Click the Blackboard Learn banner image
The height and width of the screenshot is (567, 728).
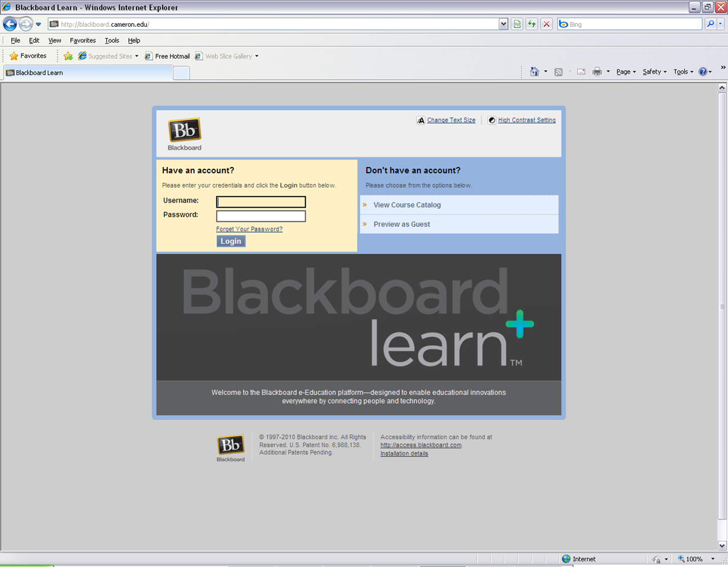(x=359, y=317)
